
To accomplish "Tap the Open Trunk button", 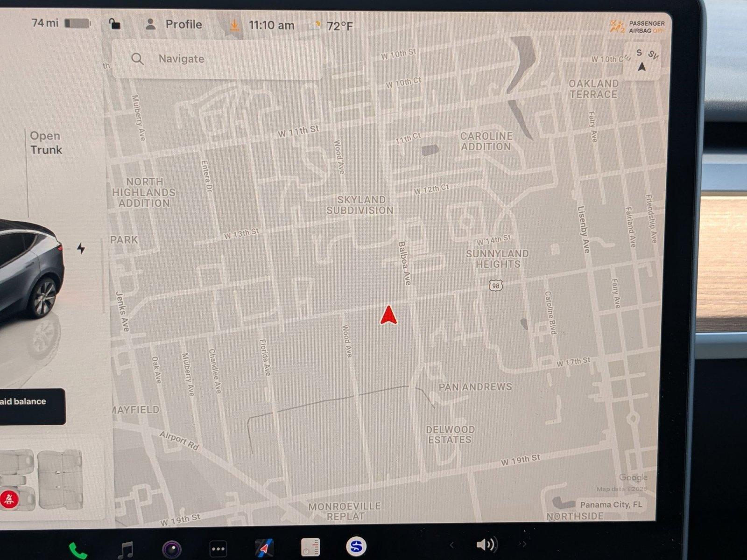I will (46, 143).
